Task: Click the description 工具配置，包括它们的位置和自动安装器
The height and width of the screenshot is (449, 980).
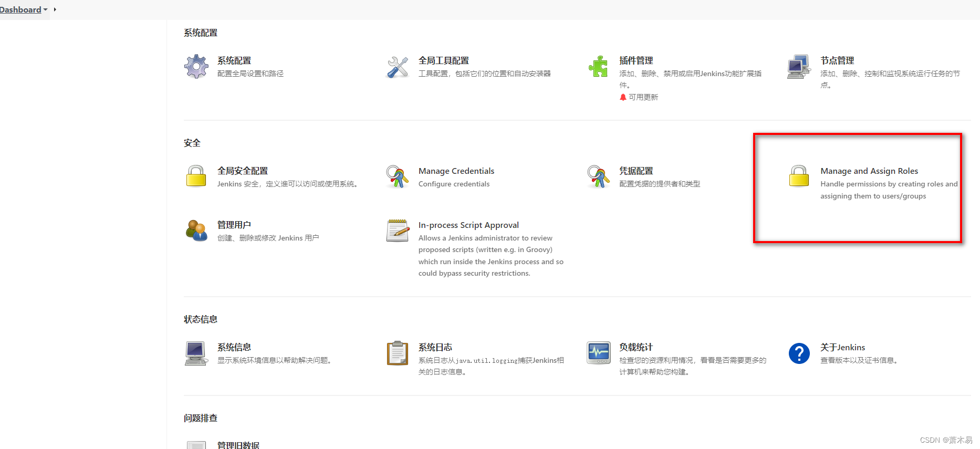Action: pyautogui.click(x=485, y=74)
